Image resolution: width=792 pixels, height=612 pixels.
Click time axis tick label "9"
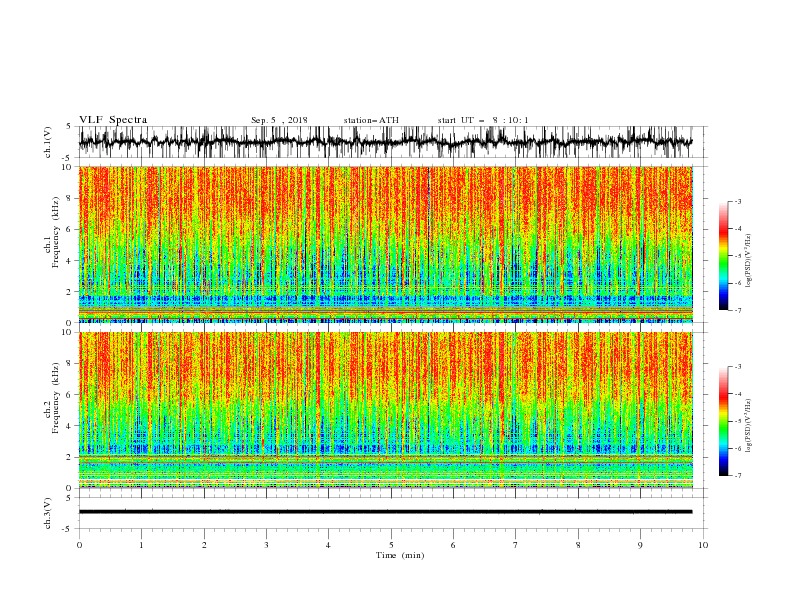click(x=640, y=545)
